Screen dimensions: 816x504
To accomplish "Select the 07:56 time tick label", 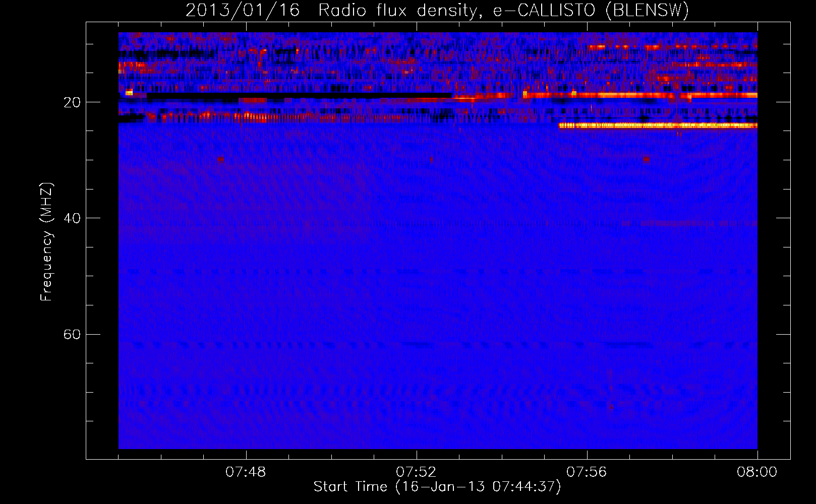I will 587,472.
